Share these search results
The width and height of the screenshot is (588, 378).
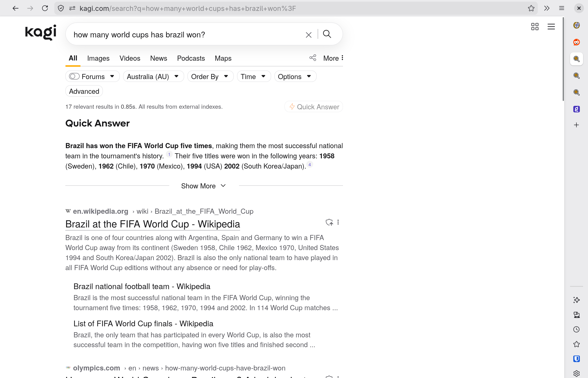313,58
